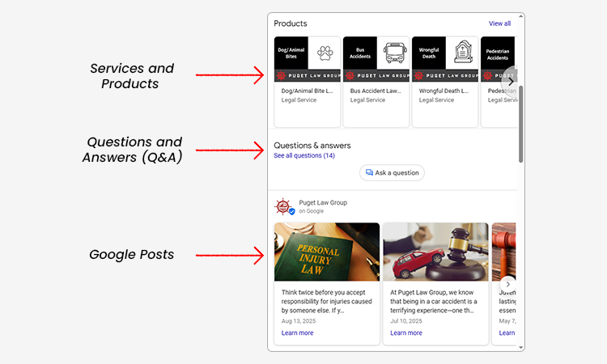Click the vertical scrollbar thumb of the panel
Image resolution: width=607 pixels, height=364 pixels.
click(521, 121)
